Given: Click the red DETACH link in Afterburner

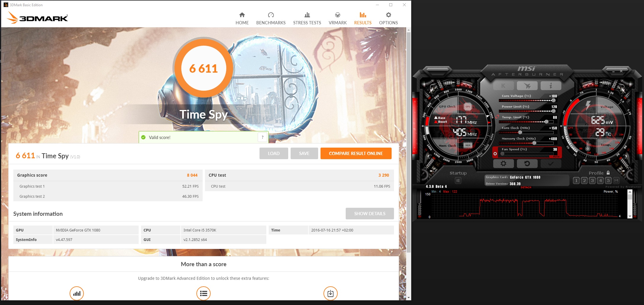Looking at the screenshot, I should point(526,187).
